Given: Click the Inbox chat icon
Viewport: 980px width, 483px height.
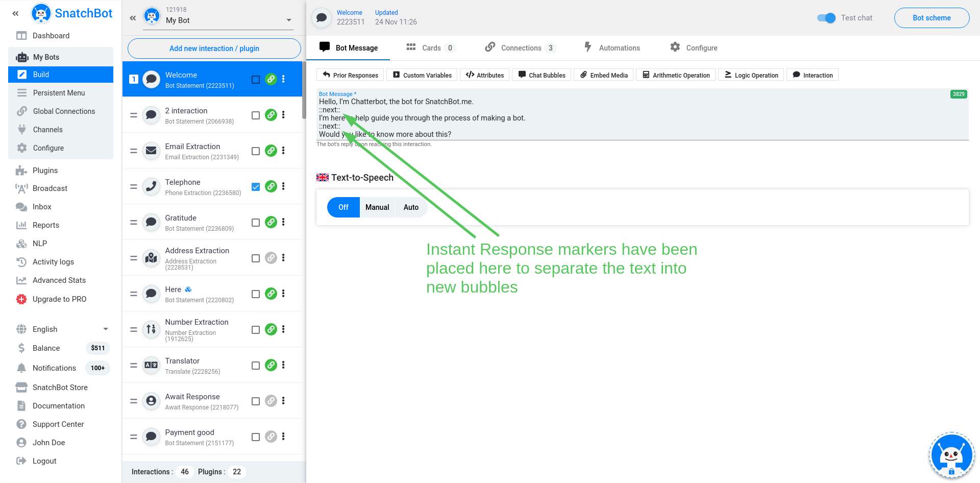Looking at the screenshot, I should tap(21, 207).
